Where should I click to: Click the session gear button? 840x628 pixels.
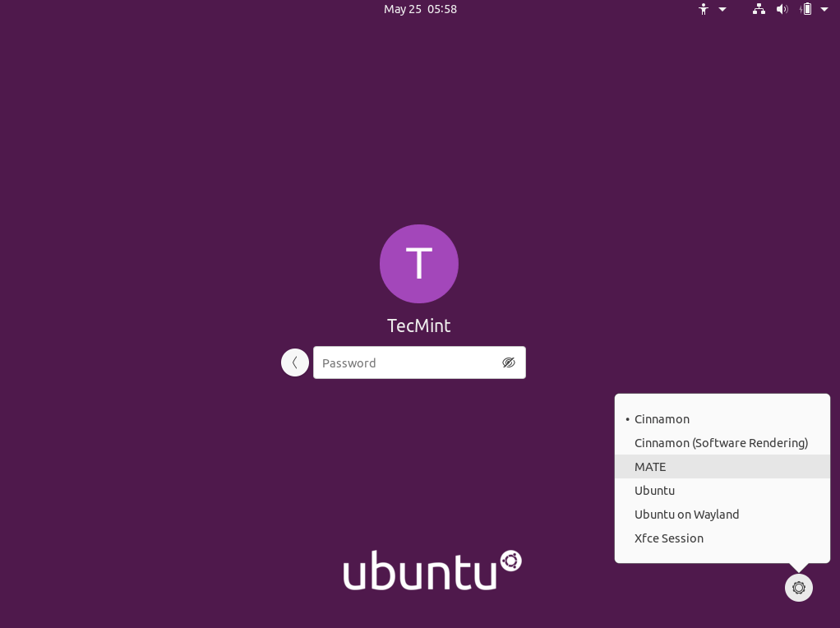point(799,588)
